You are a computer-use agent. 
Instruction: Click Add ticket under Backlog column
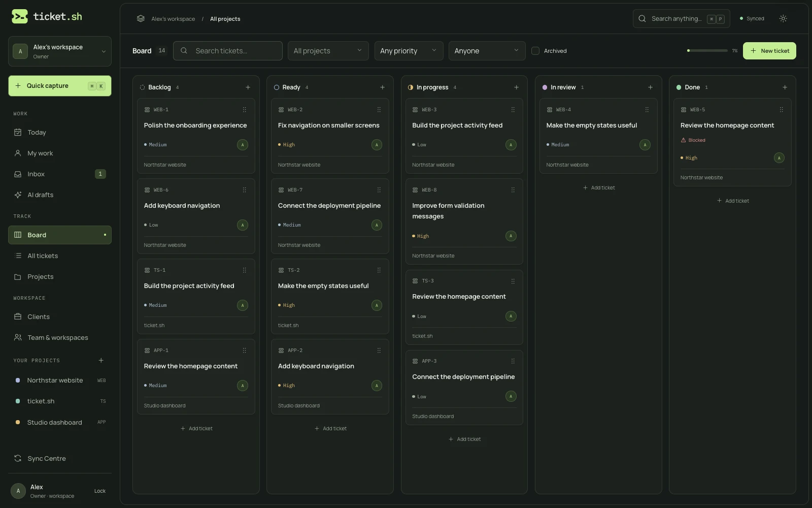click(x=196, y=429)
